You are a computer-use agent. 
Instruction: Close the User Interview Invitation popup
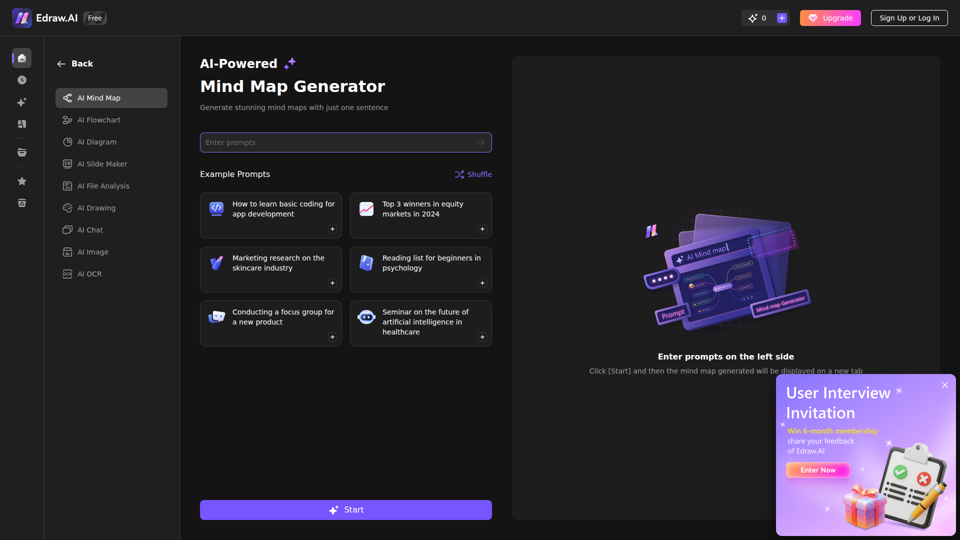945,385
